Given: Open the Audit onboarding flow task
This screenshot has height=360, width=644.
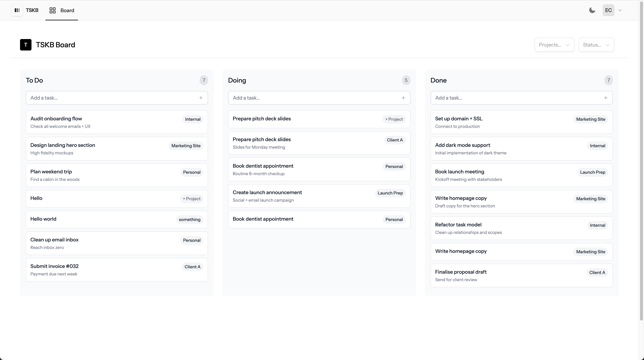Looking at the screenshot, I should (x=117, y=122).
